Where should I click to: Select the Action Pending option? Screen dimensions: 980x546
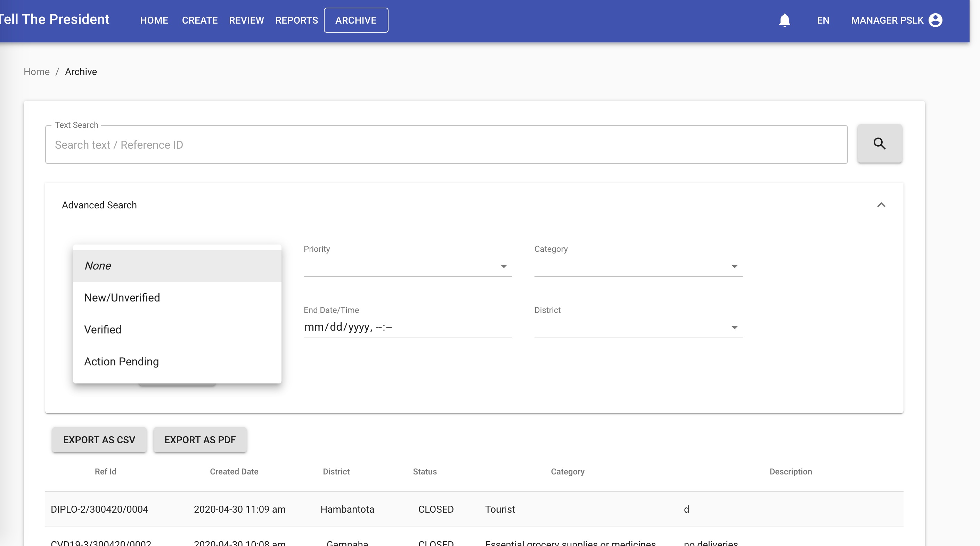(177, 362)
